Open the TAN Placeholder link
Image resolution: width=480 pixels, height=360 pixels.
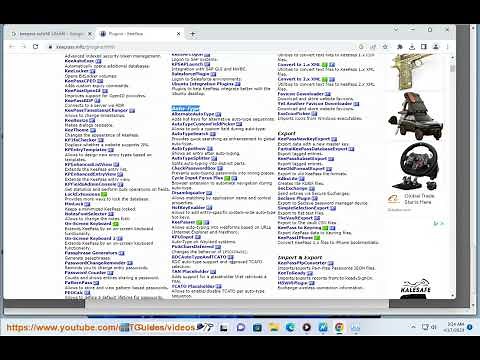coord(190,271)
